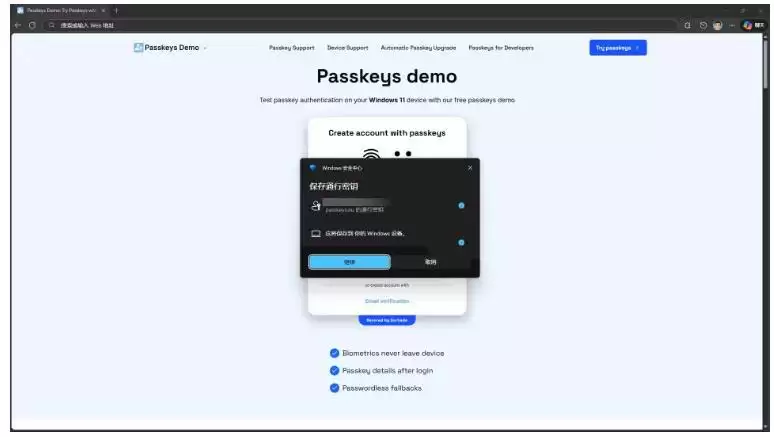Click the cancel button in the security dialog
Screen dimensions: 774x437
[x=430, y=262]
